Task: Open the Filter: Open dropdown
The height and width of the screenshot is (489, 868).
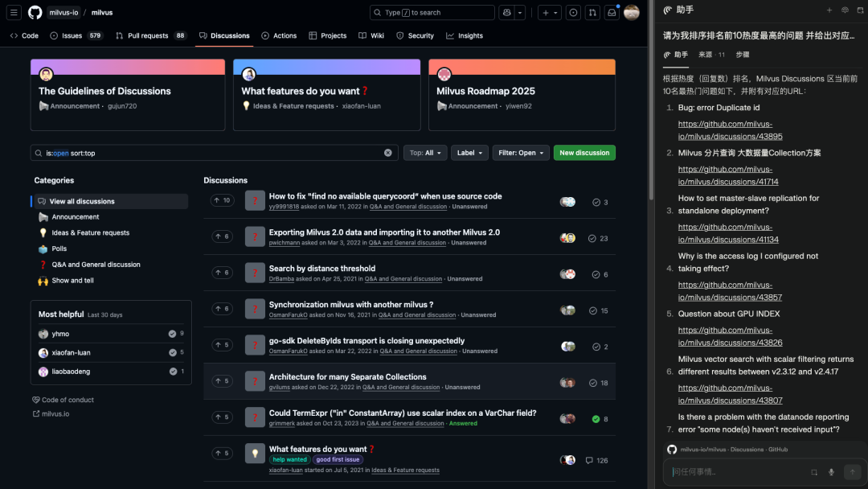Action: point(521,153)
